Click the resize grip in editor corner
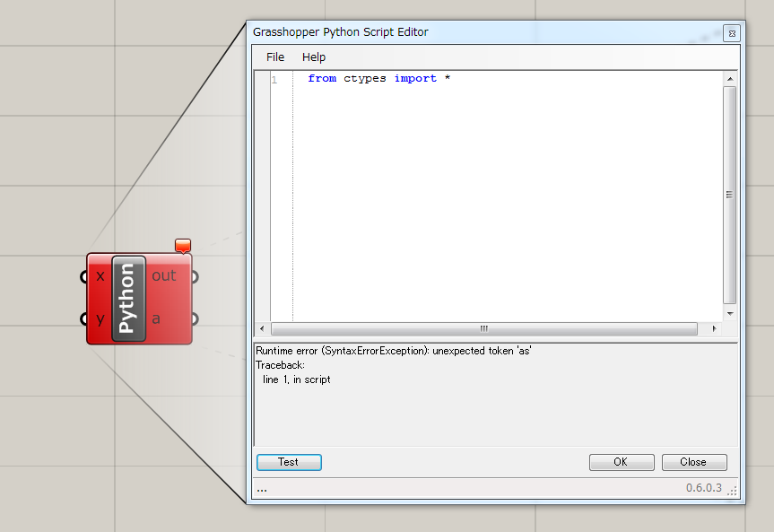 click(x=732, y=491)
